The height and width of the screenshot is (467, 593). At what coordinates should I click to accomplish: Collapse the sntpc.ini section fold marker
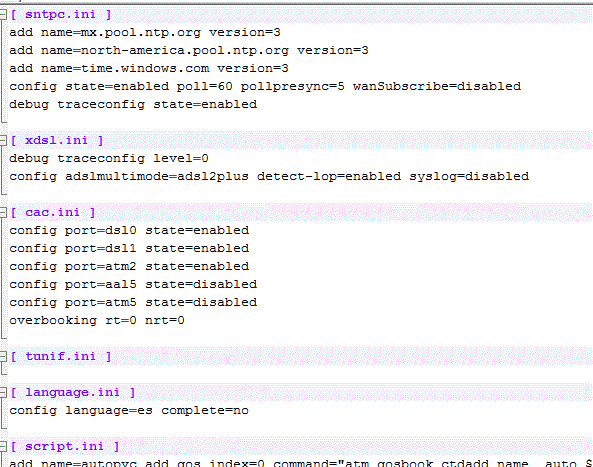(x=3, y=15)
